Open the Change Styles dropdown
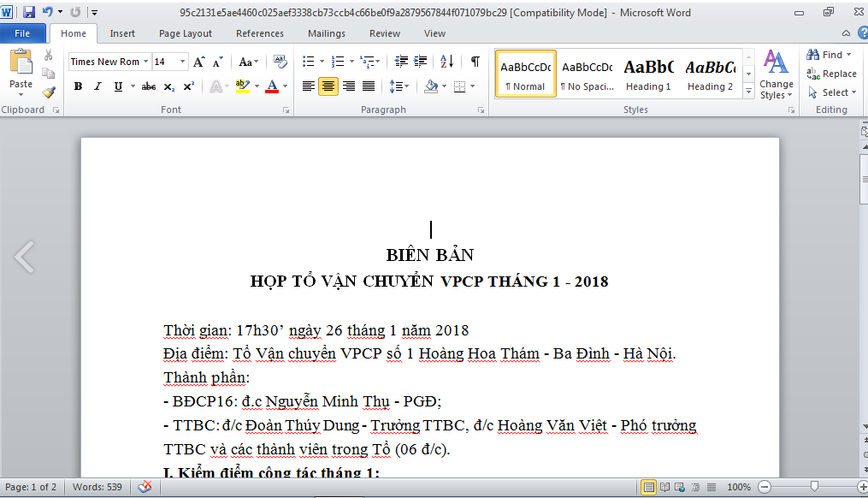This screenshot has width=868, height=498. pos(776,74)
